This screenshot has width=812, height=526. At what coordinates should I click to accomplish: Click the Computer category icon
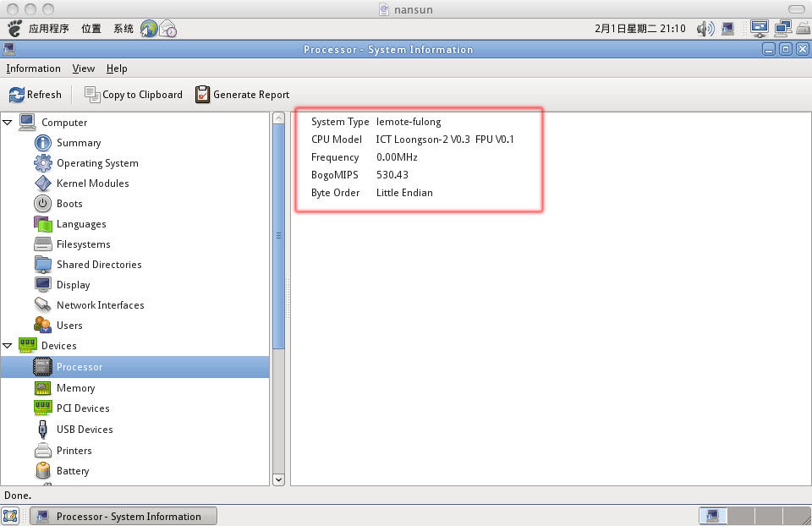[27, 122]
